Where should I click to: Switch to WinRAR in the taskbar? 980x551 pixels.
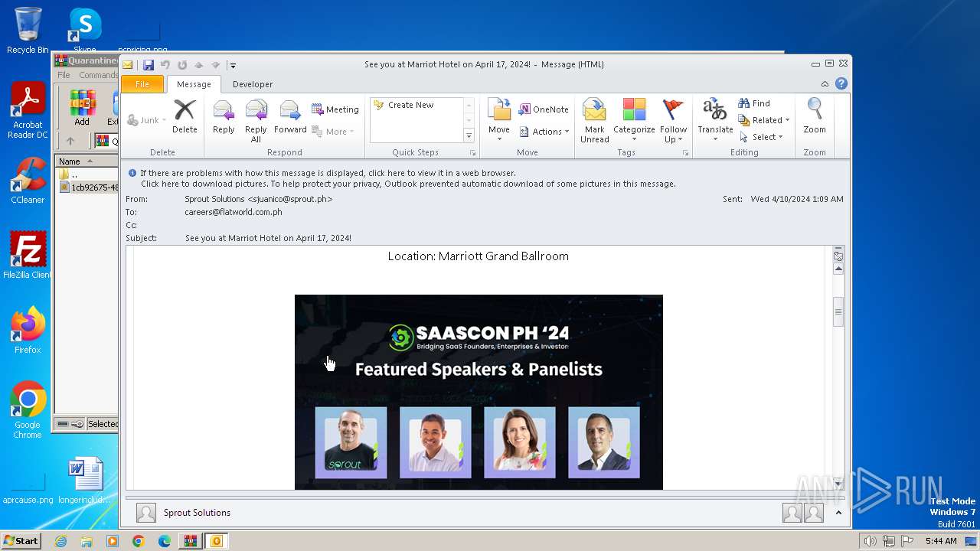pos(190,541)
